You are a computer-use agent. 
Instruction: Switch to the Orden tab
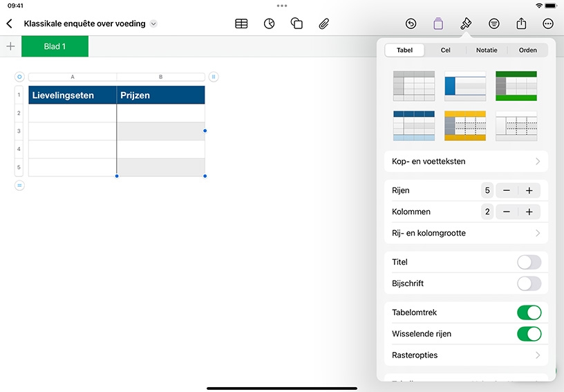click(527, 50)
